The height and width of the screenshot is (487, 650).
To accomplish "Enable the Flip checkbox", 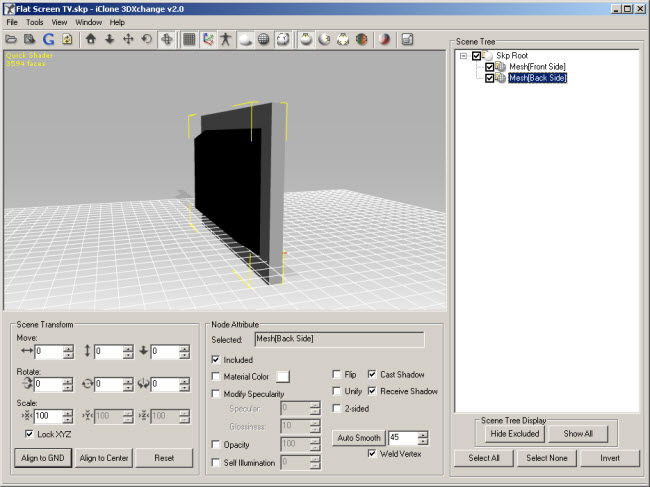I will pyautogui.click(x=337, y=374).
